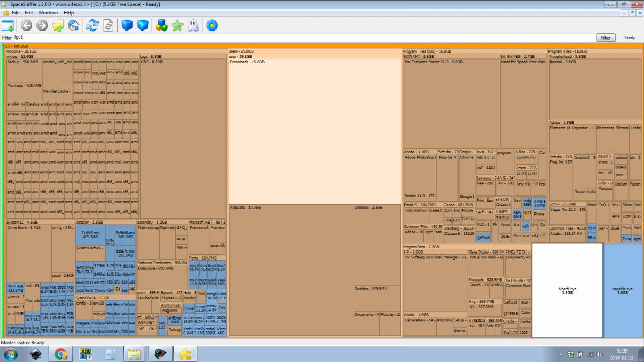644x362 pixels.
Task: Return to the home view
Action: (74, 25)
